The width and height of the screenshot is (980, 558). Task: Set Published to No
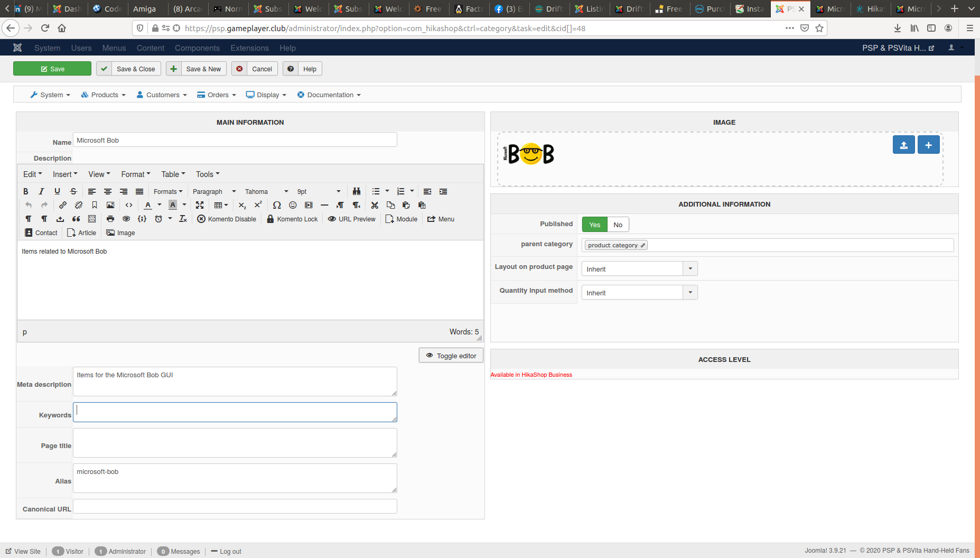pyautogui.click(x=618, y=225)
